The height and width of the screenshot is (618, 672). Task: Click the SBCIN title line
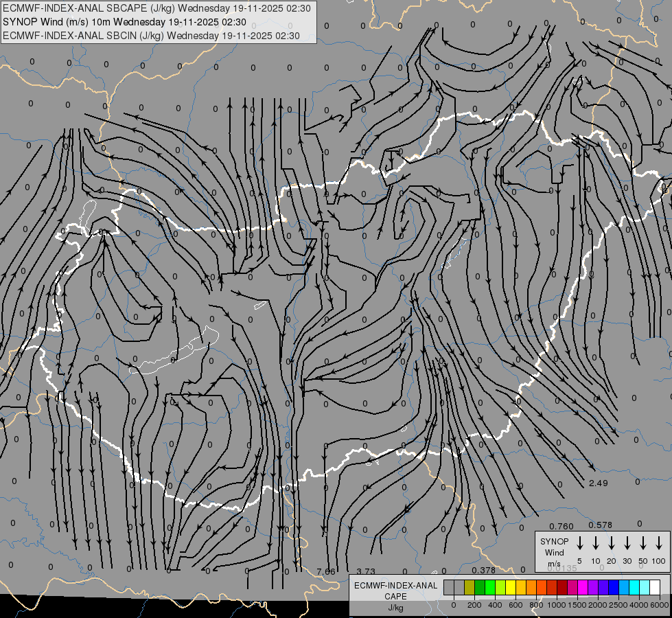point(151,36)
